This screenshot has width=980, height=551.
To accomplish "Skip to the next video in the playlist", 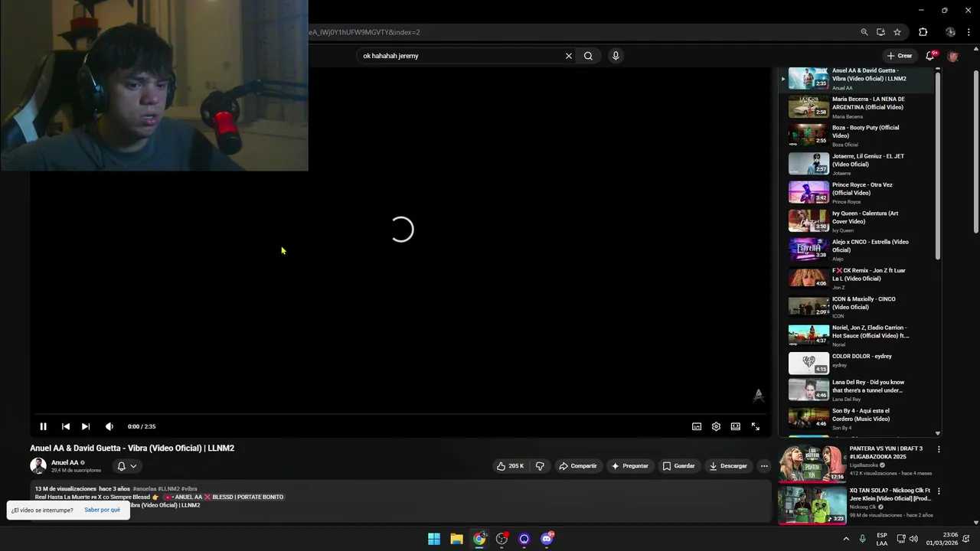I will coord(86,426).
